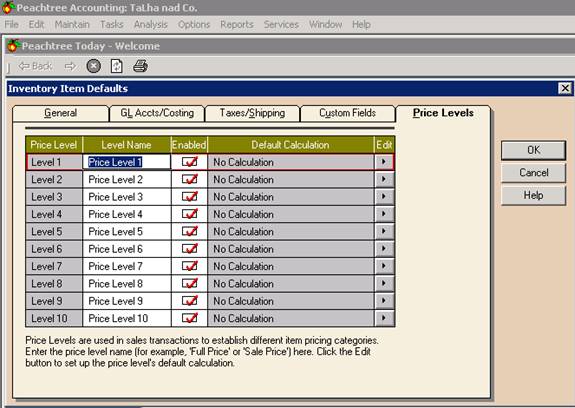Click No Calculation cell for Level 5
575x408 pixels.
pyautogui.click(x=291, y=231)
